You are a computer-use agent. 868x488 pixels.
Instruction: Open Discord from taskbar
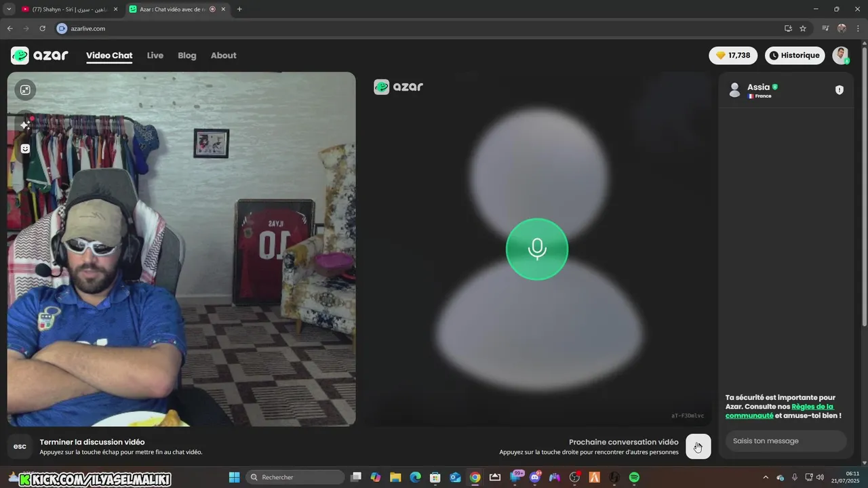pyautogui.click(x=535, y=477)
